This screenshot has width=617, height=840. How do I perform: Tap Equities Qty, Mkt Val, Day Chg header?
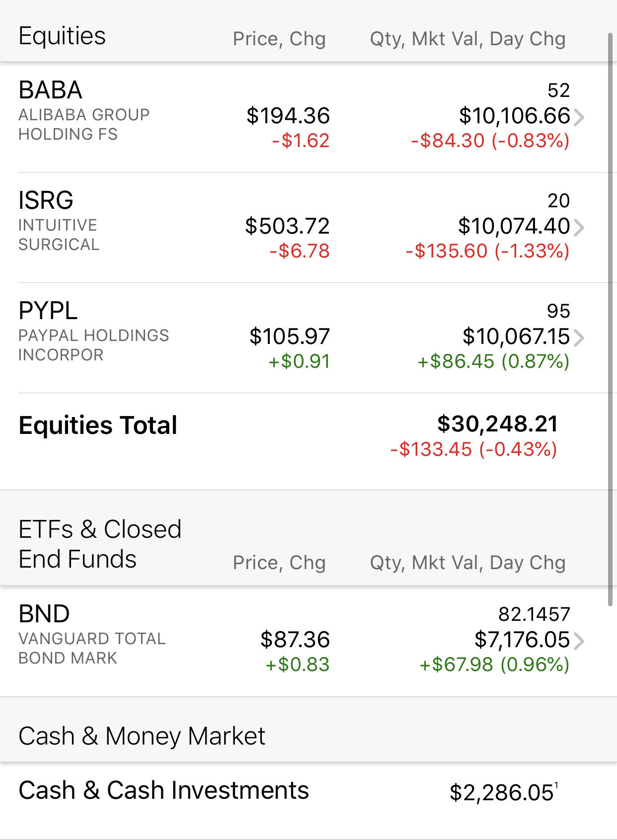pyautogui.click(x=467, y=39)
